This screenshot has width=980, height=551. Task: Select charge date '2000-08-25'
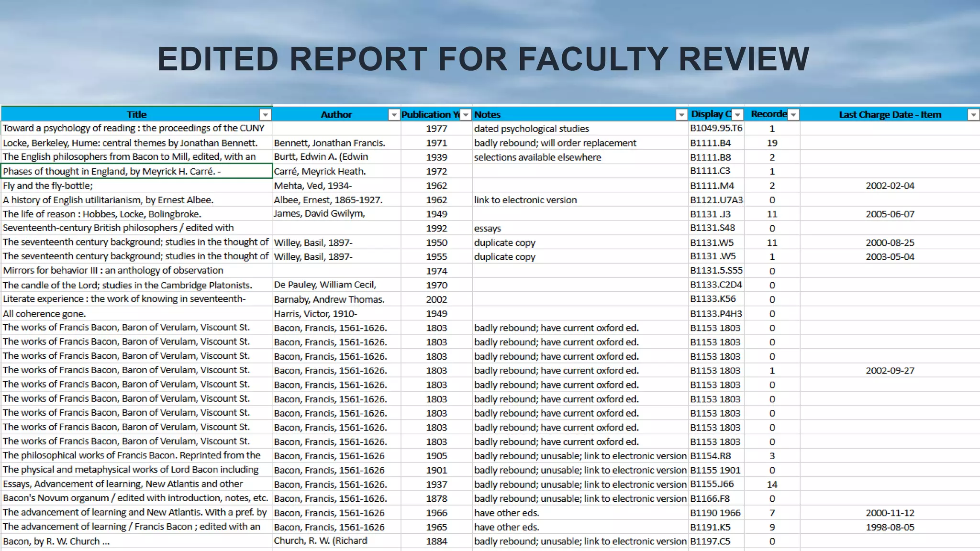890,242
